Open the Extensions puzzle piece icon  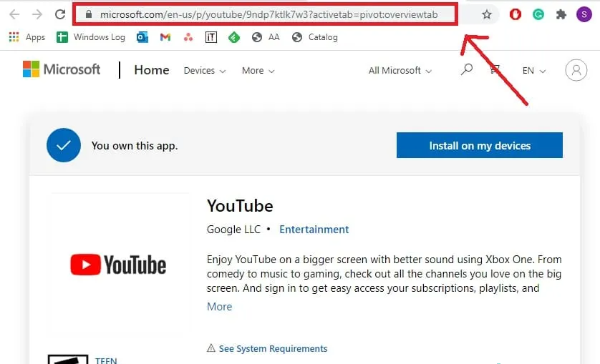pyautogui.click(x=561, y=14)
